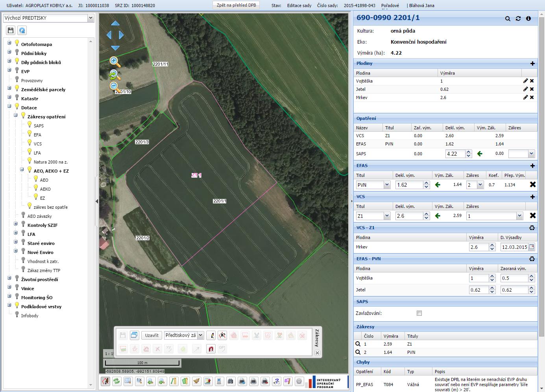Expand the Kontroly SZIF node
Image resolution: width=545 pixels, height=392 pixels.
pyautogui.click(x=16, y=224)
